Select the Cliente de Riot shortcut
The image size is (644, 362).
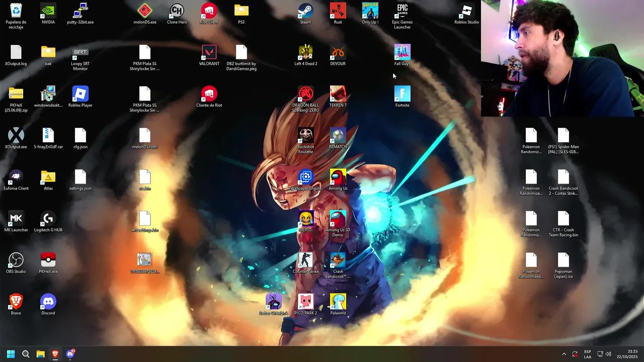pos(209,94)
